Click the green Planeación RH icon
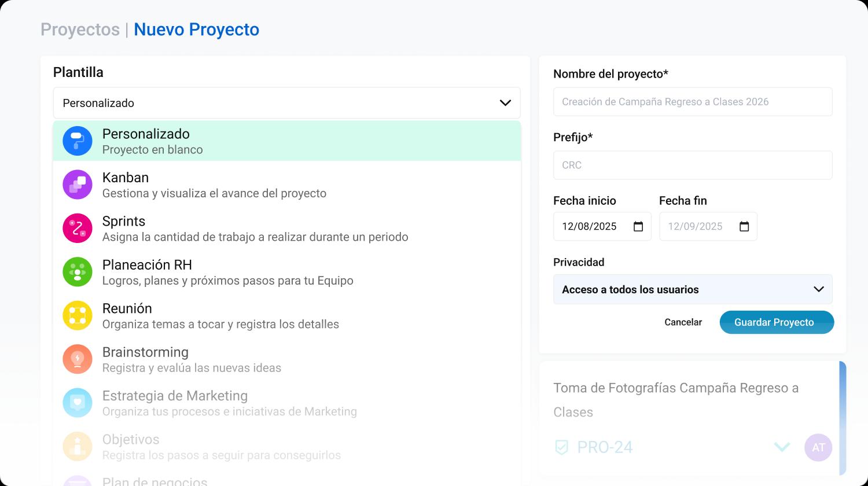 coord(78,272)
